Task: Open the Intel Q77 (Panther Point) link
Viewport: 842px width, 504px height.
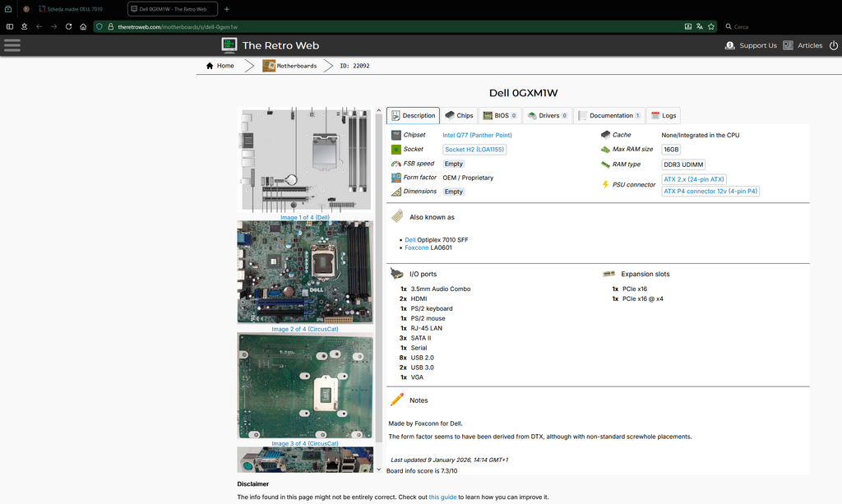Action: tap(477, 136)
